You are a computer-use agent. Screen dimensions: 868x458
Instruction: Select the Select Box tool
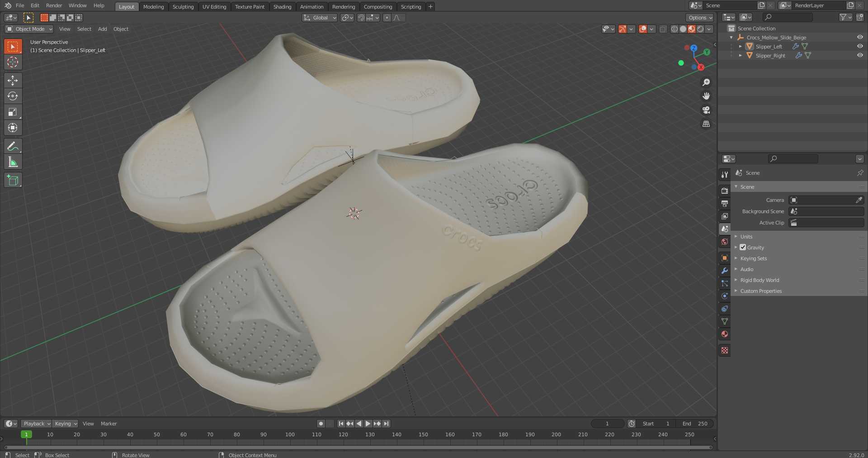point(13,46)
